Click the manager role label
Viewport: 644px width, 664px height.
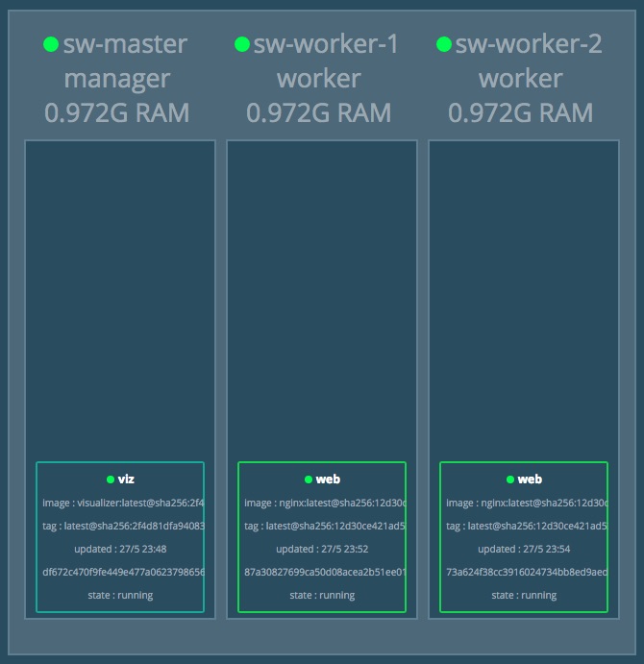pos(117,79)
